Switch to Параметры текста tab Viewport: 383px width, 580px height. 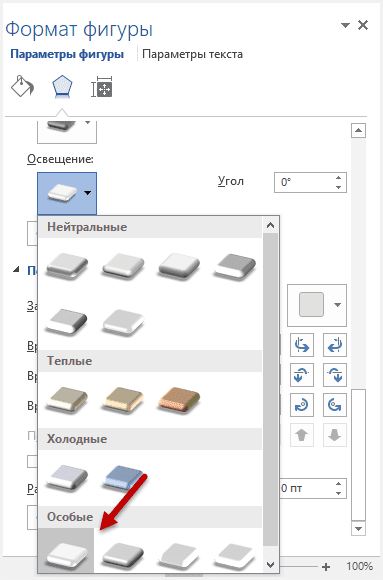[x=192, y=54]
